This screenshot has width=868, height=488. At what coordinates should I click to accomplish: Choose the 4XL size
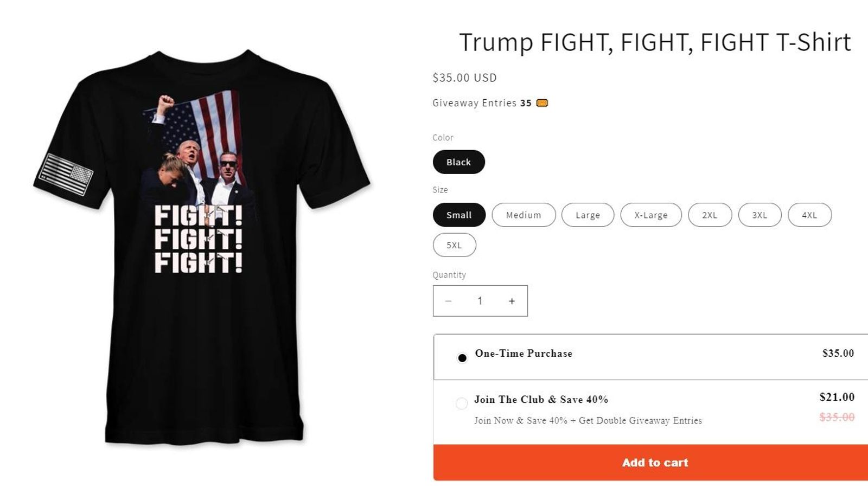click(x=809, y=215)
